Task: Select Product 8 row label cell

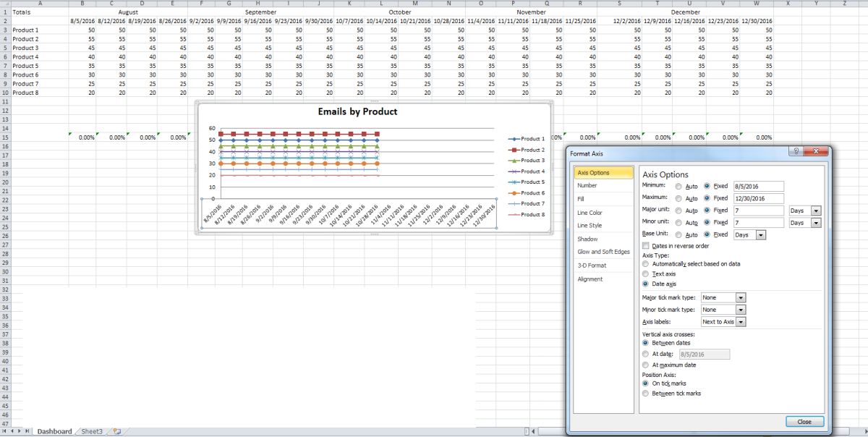Action: [40, 93]
